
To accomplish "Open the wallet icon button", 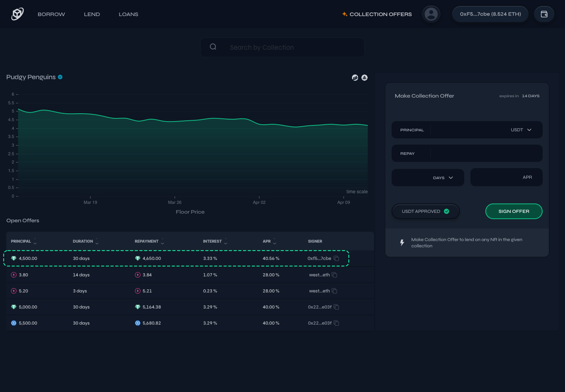I will [544, 14].
